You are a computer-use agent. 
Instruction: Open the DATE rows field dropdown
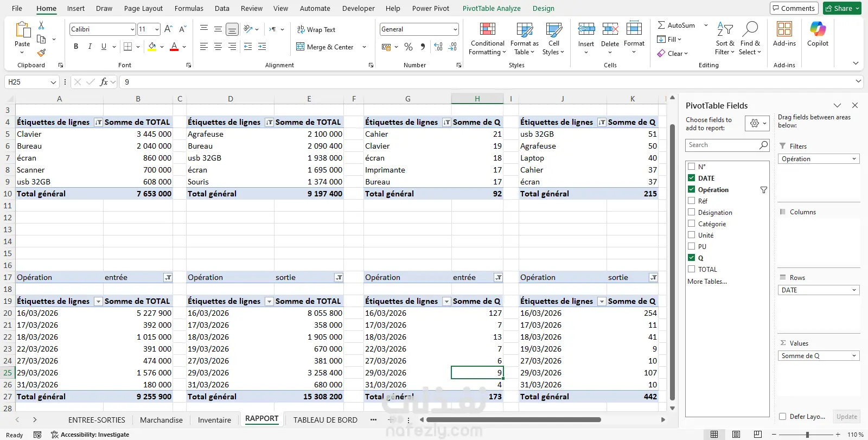[x=854, y=290]
